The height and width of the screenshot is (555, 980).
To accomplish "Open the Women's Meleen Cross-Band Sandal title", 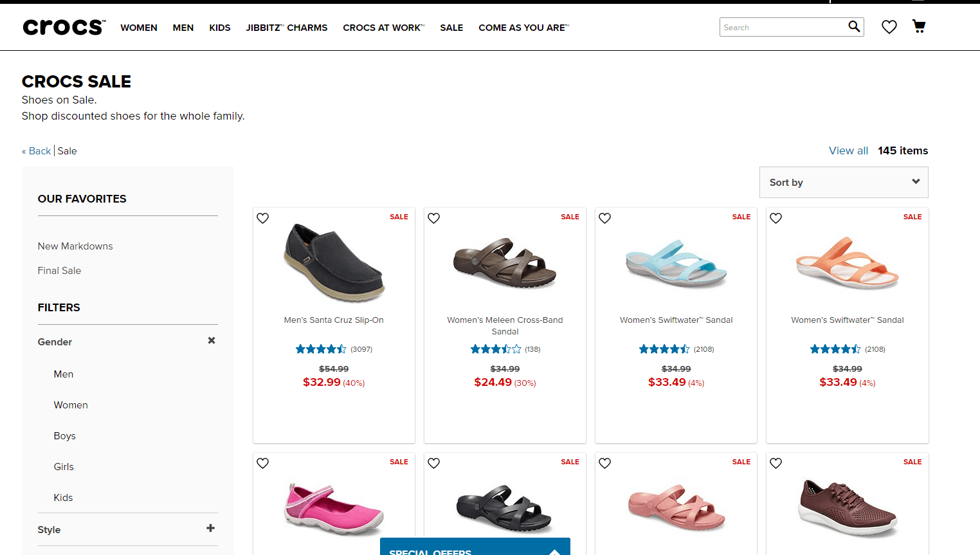I will tap(505, 326).
